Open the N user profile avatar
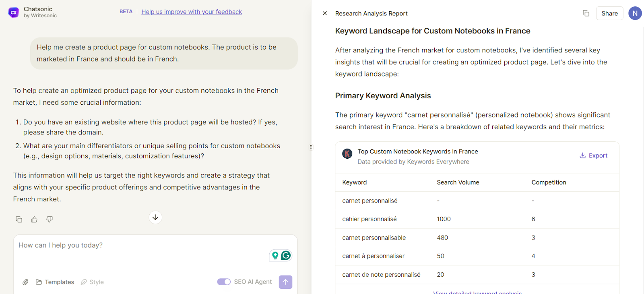Image resolution: width=644 pixels, height=294 pixels. click(635, 13)
